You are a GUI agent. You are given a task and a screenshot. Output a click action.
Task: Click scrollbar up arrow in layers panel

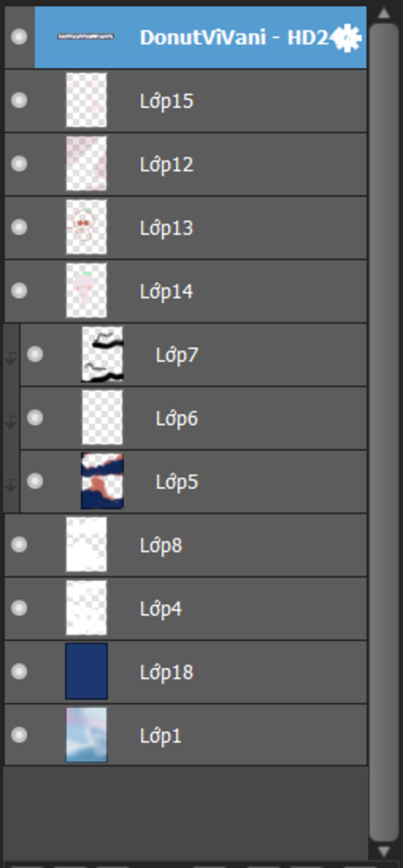(384, 13)
